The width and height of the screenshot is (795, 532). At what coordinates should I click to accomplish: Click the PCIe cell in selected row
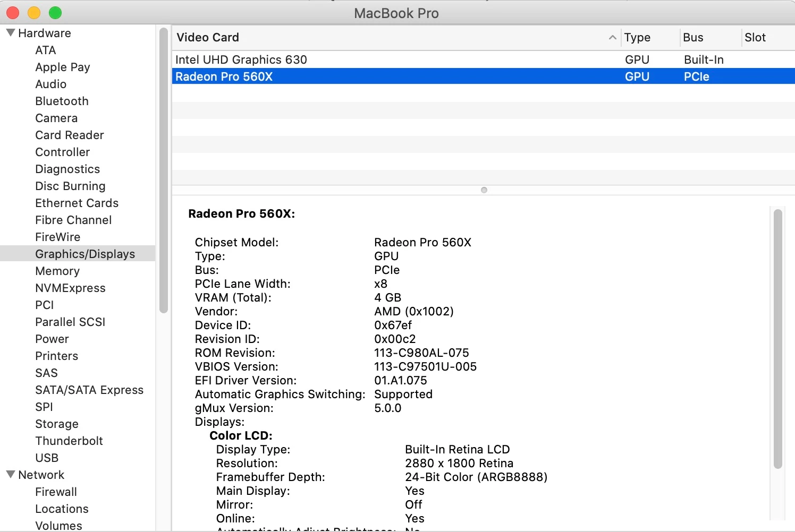697,76
